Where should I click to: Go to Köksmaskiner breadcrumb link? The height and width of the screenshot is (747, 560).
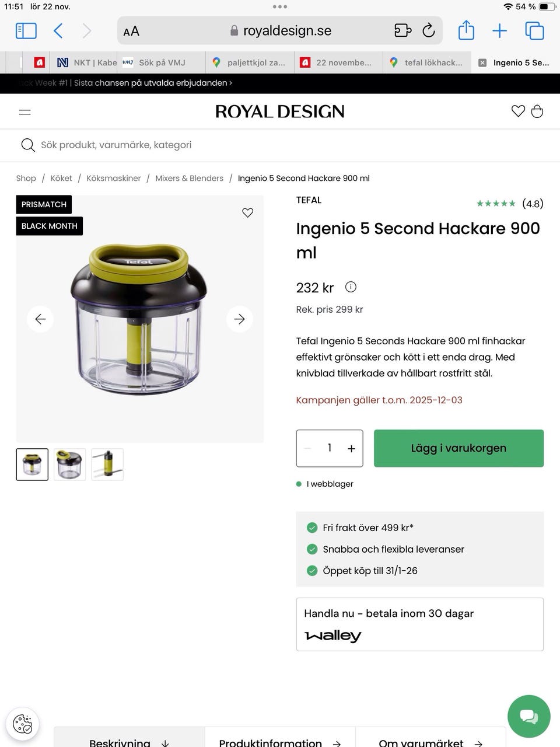pos(114,178)
